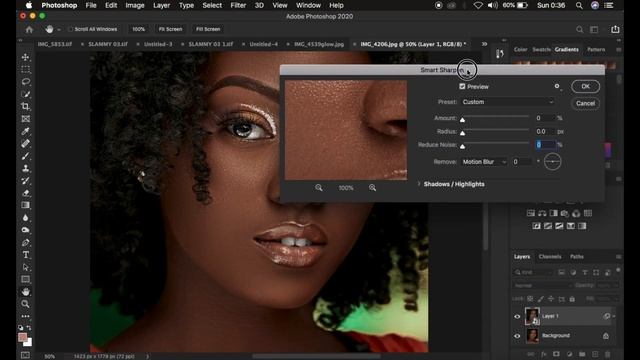Open Smart Sharpen gear settings
This screenshot has width=640, height=360.
(x=557, y=86)
